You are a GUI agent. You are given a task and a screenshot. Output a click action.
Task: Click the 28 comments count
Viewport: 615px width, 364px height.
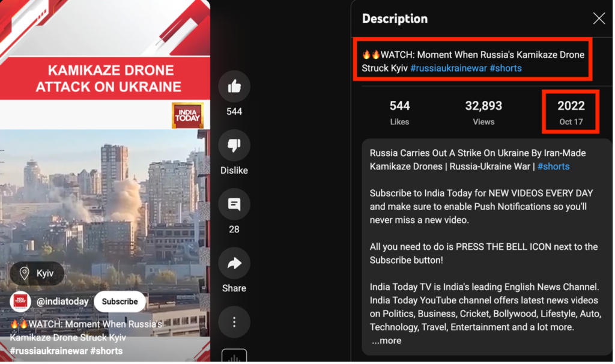[x=234, y=229]
